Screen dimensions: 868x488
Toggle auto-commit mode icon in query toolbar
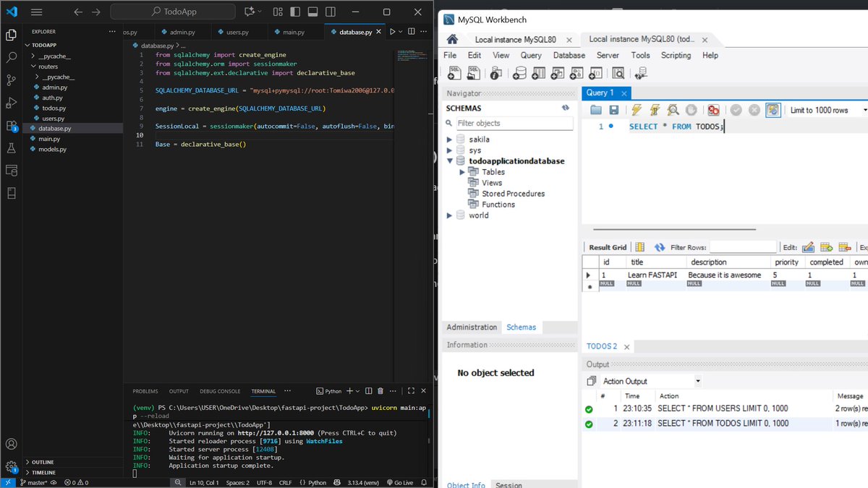[x=773, y=110]
